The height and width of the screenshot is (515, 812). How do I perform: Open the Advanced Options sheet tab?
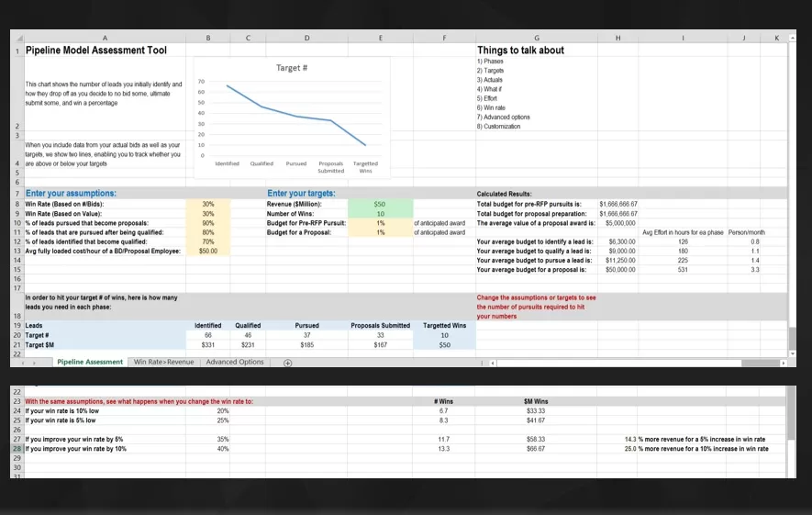(235, 363)
